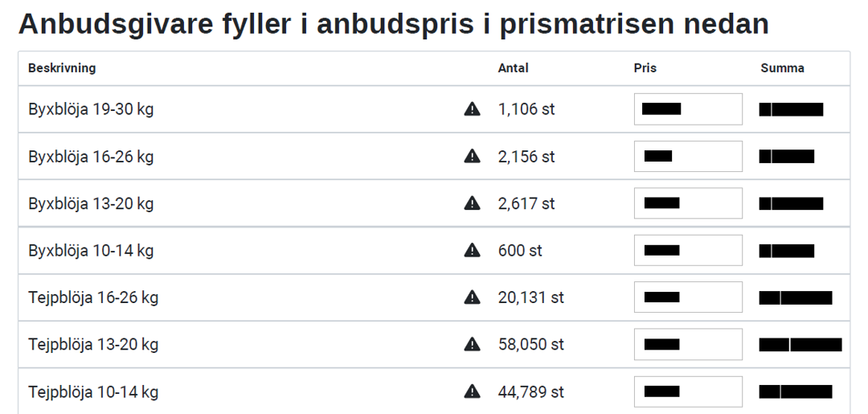
Task: Click the price box for Tejpblöja 16-26 kg
Action: tap(688, 297)
